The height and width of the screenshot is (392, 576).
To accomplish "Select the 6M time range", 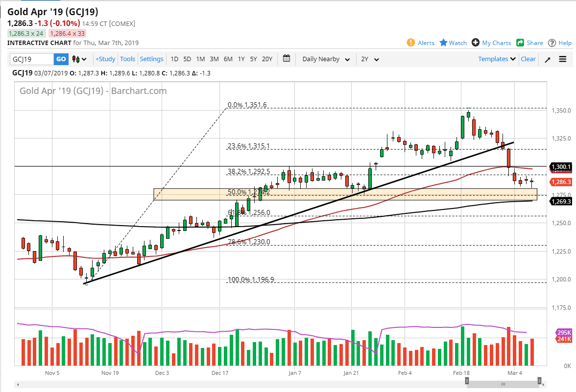I will pyautogui.click(x=228, y=59).
